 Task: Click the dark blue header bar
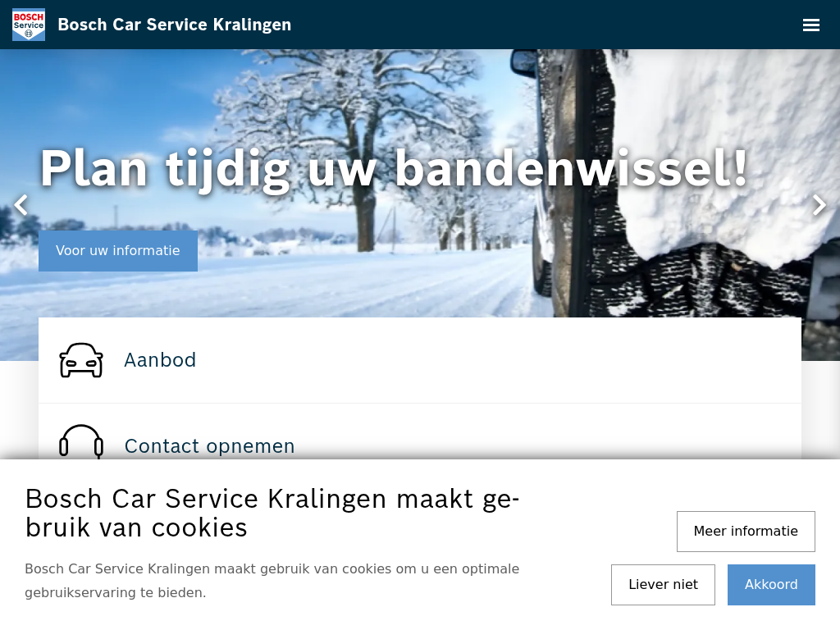click(420, 25)
